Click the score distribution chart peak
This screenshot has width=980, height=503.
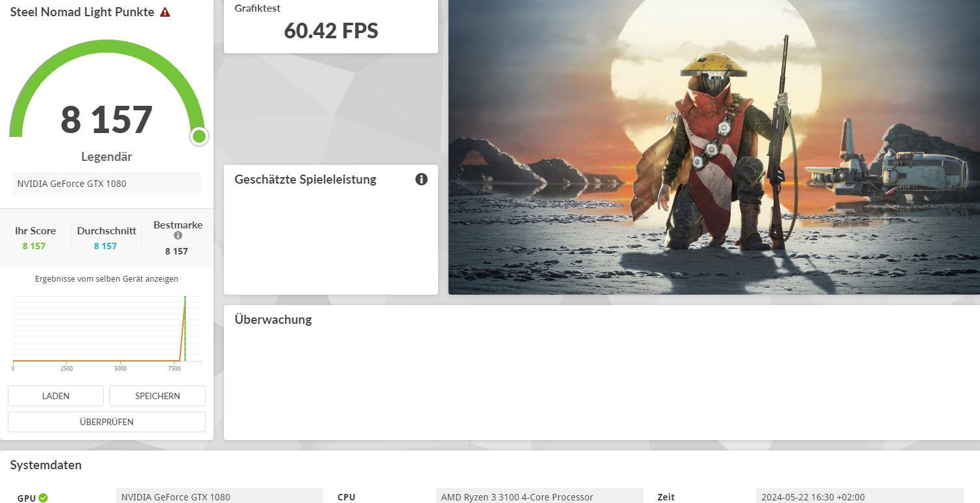click(x=185, y=299)
